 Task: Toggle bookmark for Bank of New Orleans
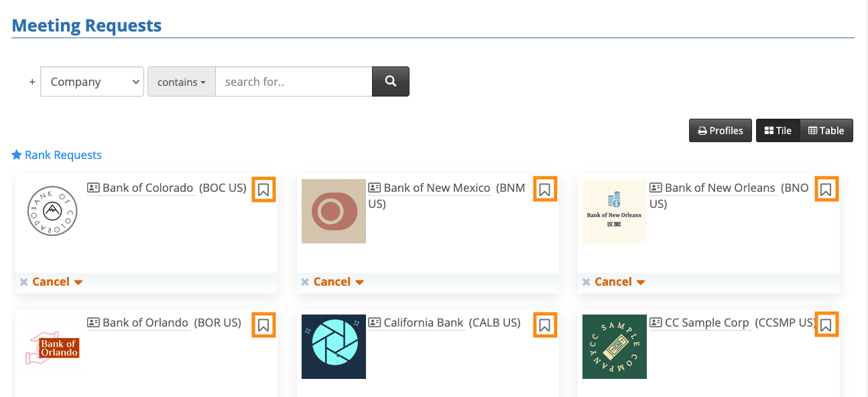click(x=826, y=190)
